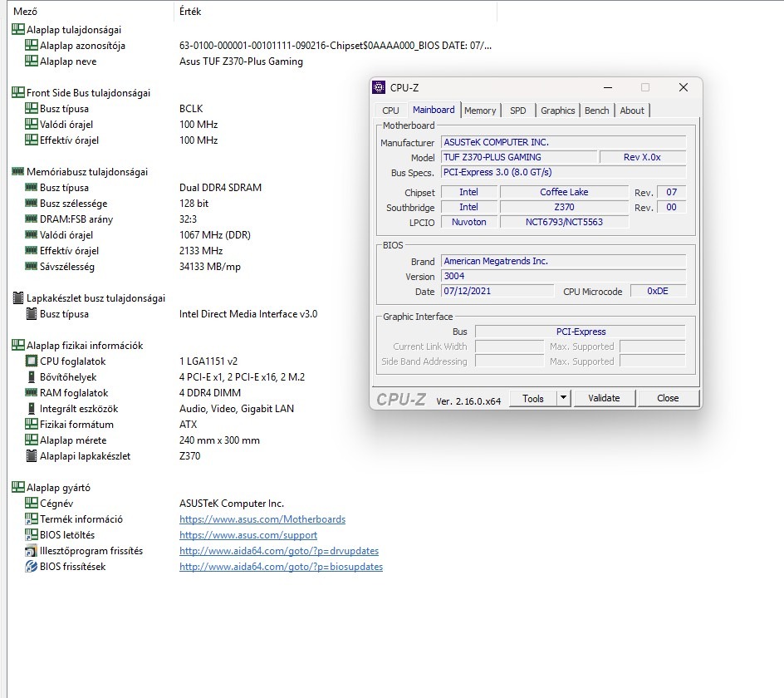Click the icon beside Alaplap neve
Screen dimensions: 784x698
pos(31,61)
